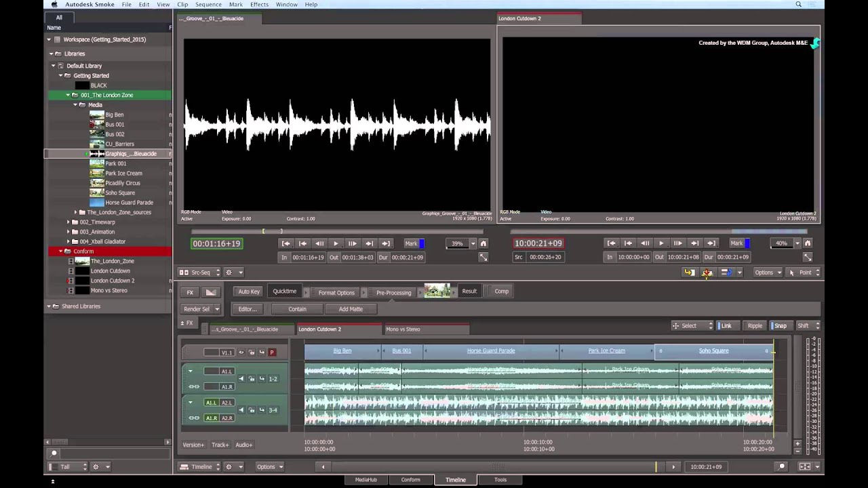
Task: Click the magnifier search icon bottom right
Action: pyautogui.click(x=782, y=466)
